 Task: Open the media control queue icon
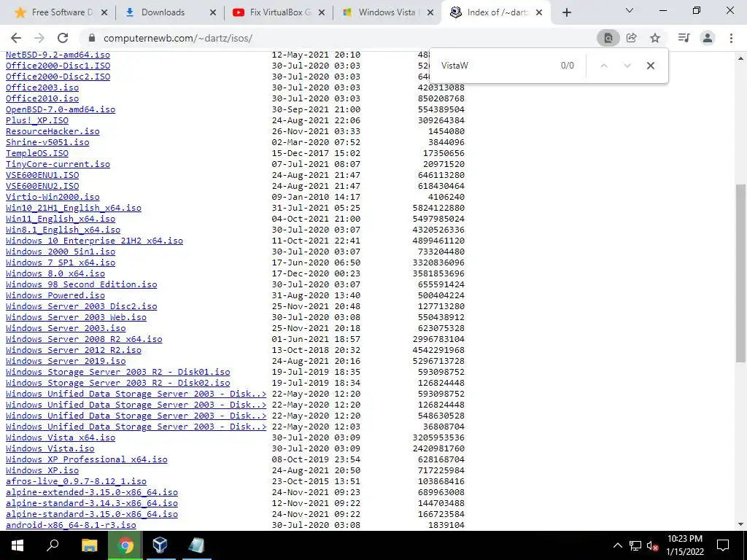point(684,38)
